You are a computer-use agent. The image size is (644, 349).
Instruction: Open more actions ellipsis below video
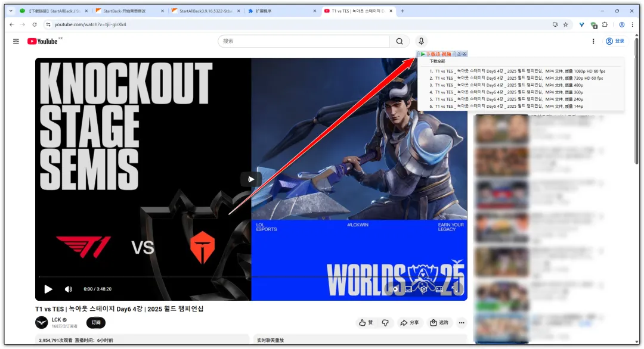[462, 323]
